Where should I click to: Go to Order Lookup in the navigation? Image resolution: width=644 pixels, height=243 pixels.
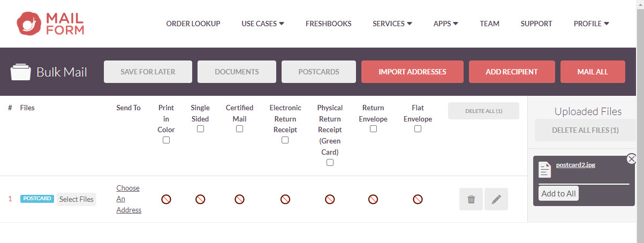pos(193,24)
